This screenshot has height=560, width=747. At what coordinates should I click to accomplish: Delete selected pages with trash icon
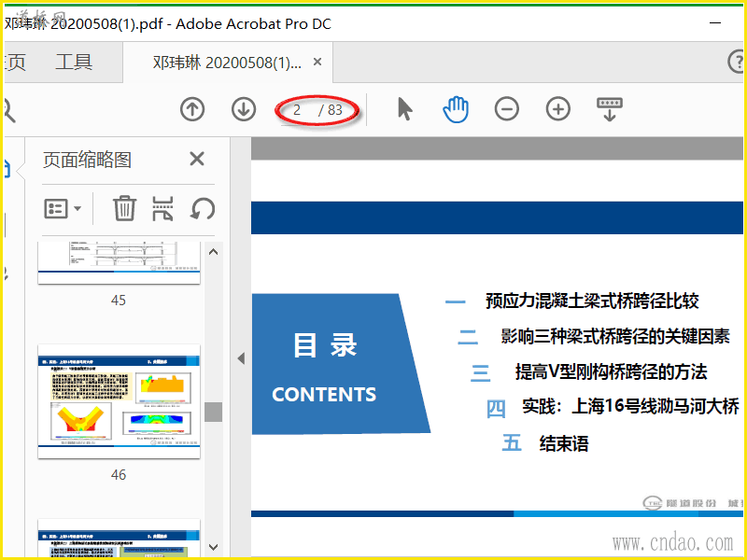(x=124, y=208)
